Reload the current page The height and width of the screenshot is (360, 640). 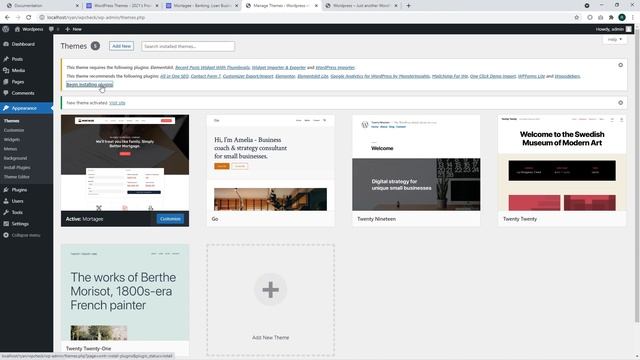29,18
